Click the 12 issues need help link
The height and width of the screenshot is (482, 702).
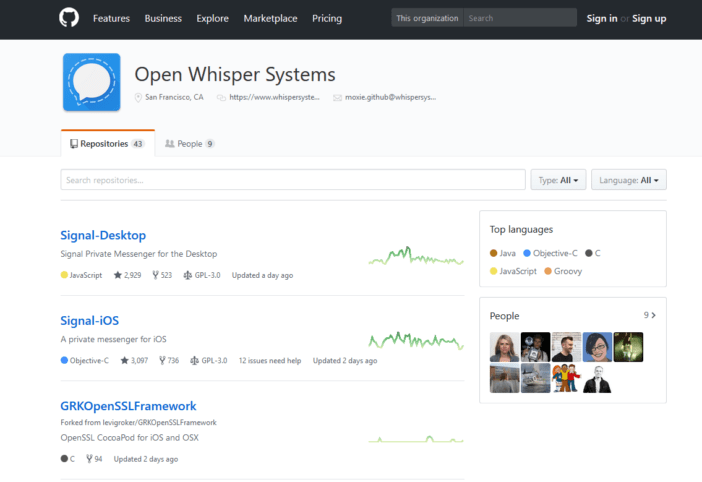click(270, 360)
